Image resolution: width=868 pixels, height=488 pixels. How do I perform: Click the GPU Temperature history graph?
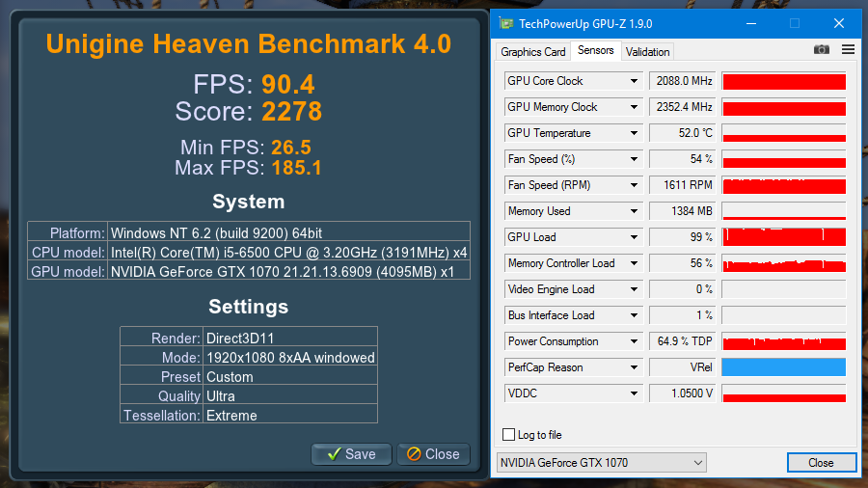coord(784,133)
